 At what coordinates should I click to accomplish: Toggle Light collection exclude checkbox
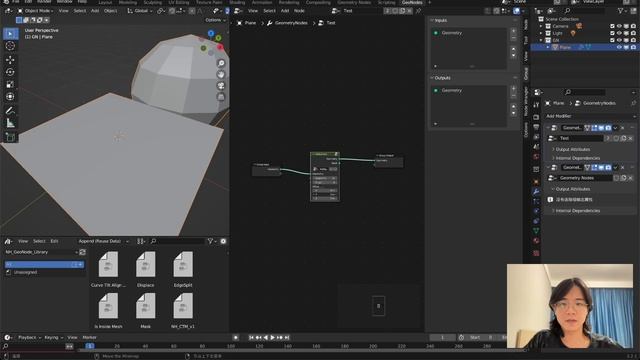612,33
